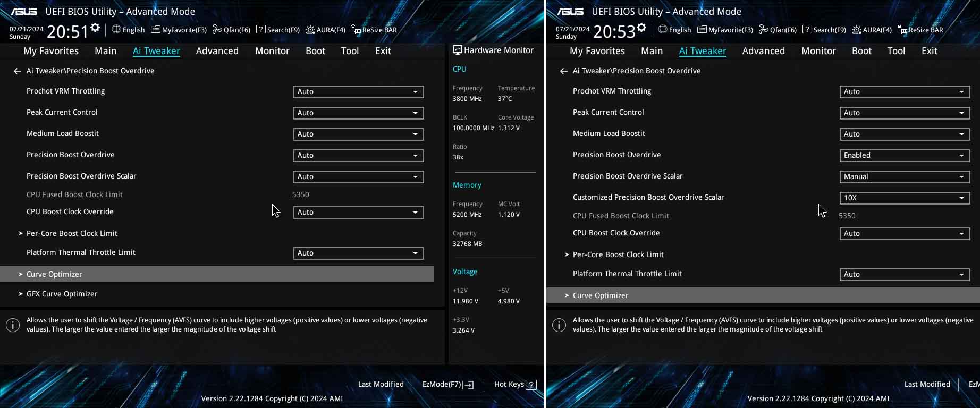The image size is (980, 408).
Task: Open Prochot VRM Throttling dropdown in right screen
Action: tap(905, 91)
